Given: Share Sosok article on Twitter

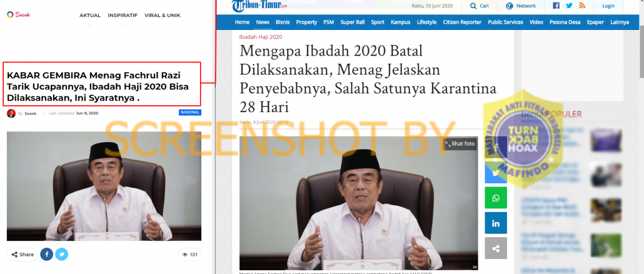Looking at the screenshot, I should pos(62,255).
